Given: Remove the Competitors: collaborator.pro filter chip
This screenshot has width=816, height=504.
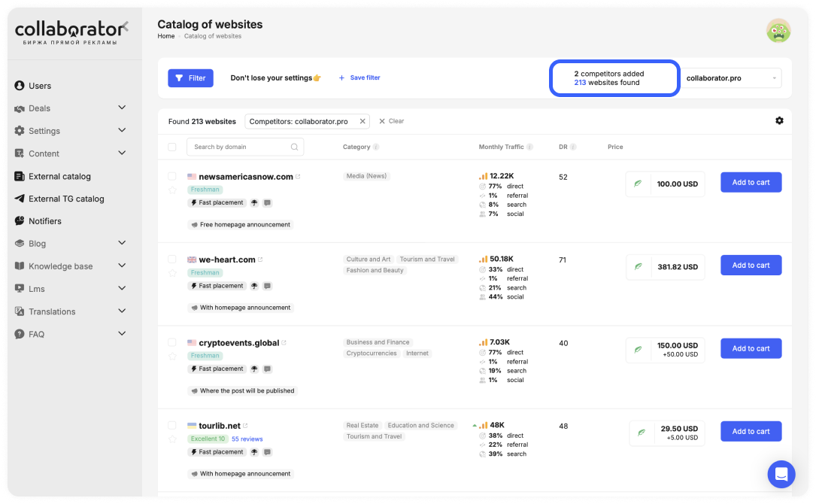Looking at the screenshot, I should (x=362, y=121).
